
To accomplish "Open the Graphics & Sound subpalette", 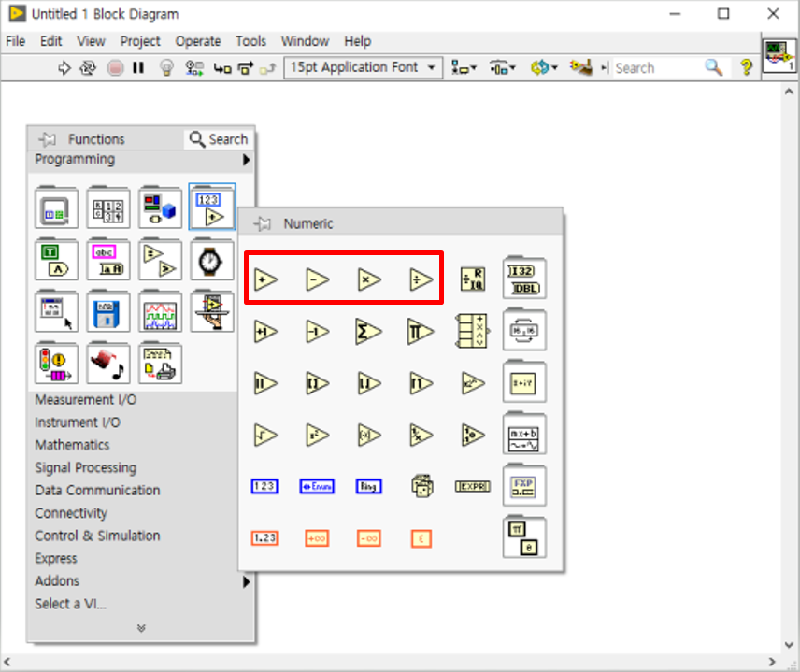I will tap(108, 364).
